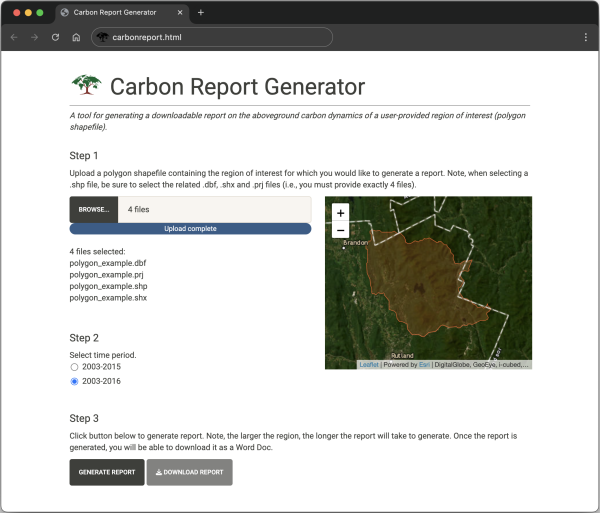Switch to the Carbon Report Generator tab
Screen dimensions: 600x513
click(115, 12)
